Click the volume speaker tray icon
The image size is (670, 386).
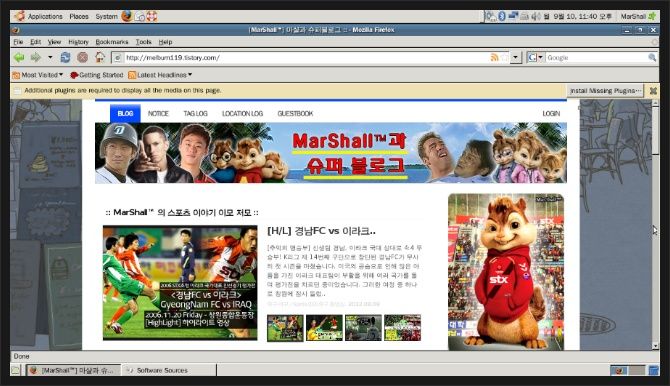pos(536,16)
